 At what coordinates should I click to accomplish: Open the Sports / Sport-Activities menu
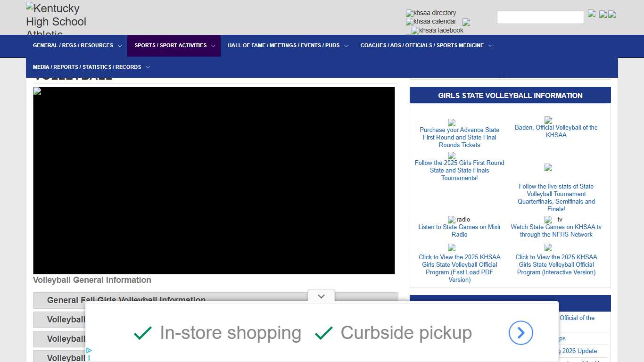tap(174, 46)
